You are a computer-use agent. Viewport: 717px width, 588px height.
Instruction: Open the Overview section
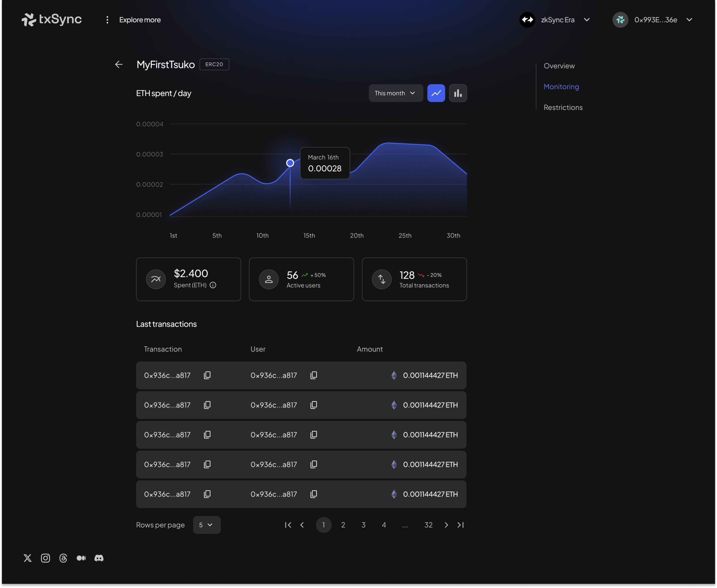click(559, 66)
